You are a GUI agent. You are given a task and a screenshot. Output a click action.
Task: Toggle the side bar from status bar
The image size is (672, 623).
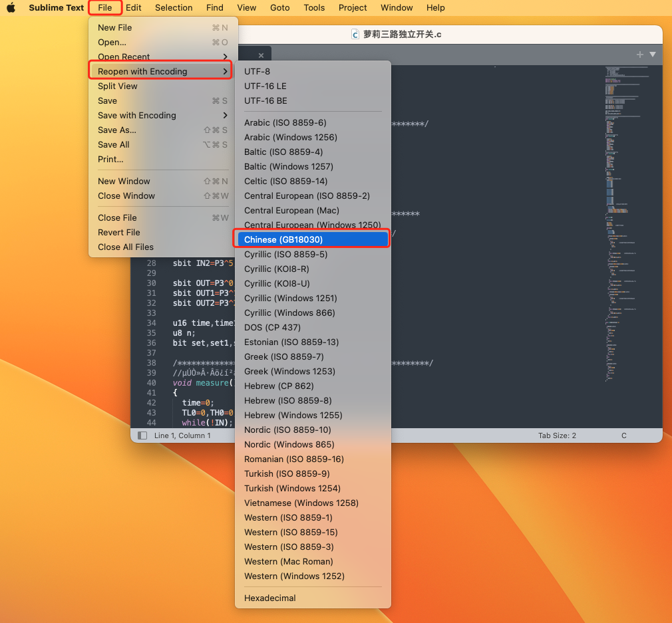[x=142, y=436]
